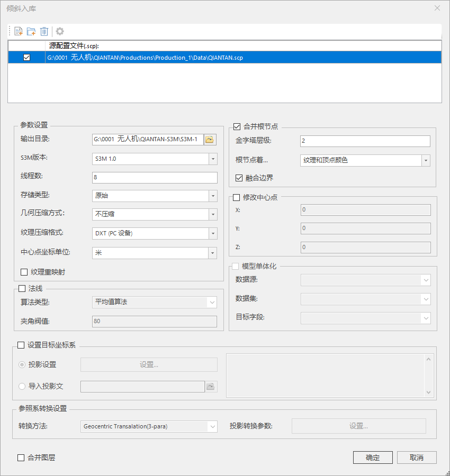Screen dimensions: 450x476
Task: Open the 数据集 dropdown
Action: click(426, 299)
